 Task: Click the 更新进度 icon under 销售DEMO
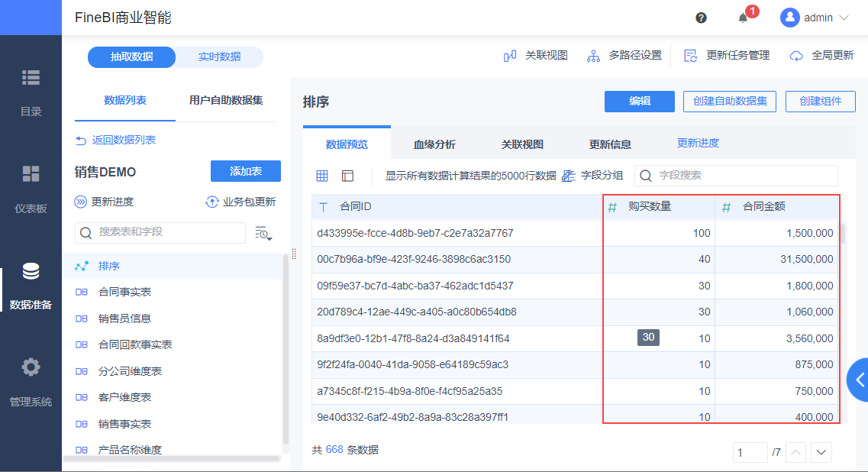point(81,202)
